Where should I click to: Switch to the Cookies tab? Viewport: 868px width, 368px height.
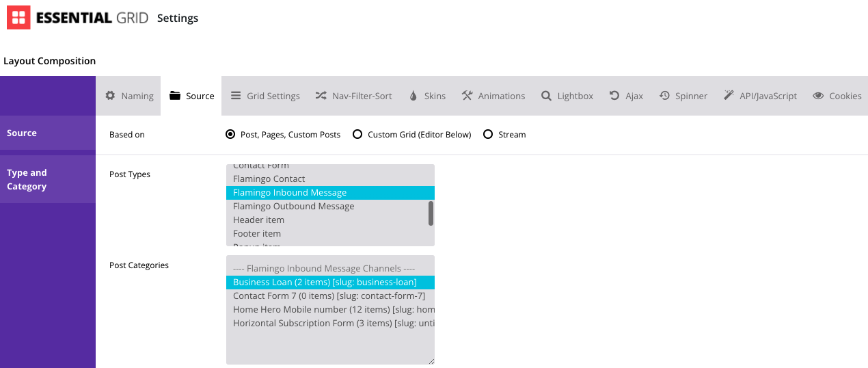point(837,96)
